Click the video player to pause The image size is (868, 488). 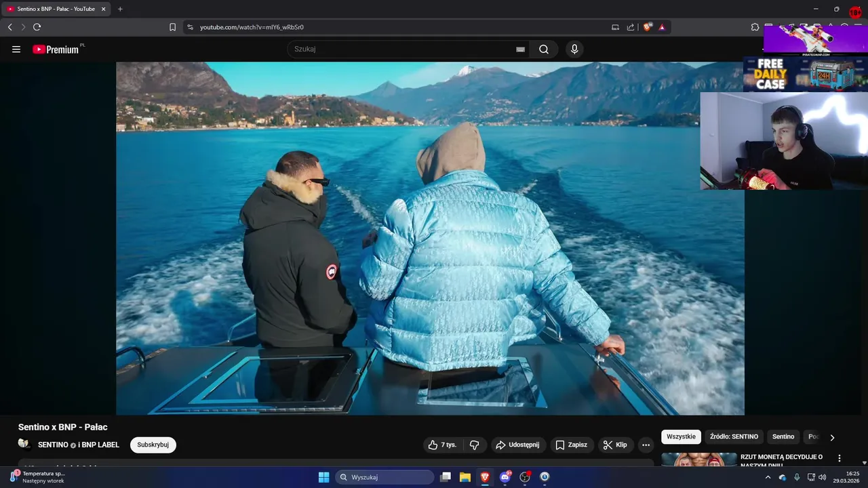430,238
